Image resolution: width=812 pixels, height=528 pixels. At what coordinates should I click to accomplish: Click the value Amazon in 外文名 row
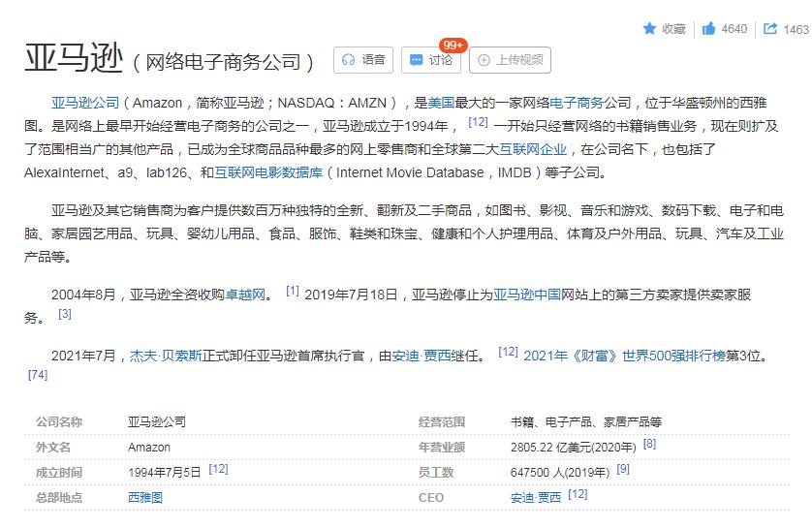pyautogui.click(x=149, y=448)
